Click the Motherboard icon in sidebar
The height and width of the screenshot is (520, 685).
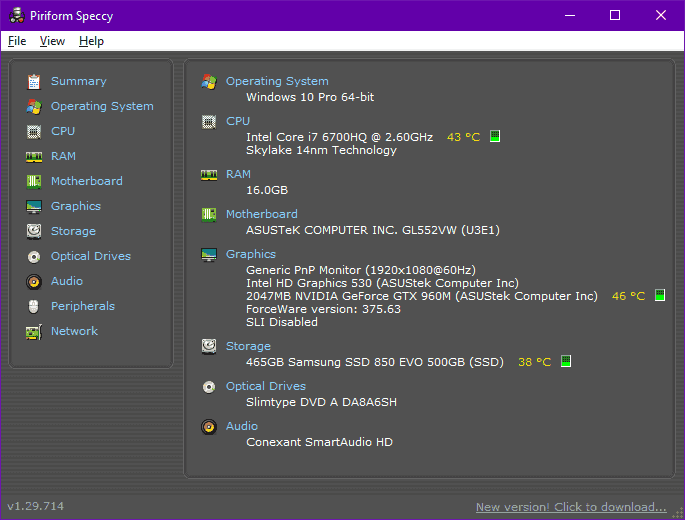[34, 181]
